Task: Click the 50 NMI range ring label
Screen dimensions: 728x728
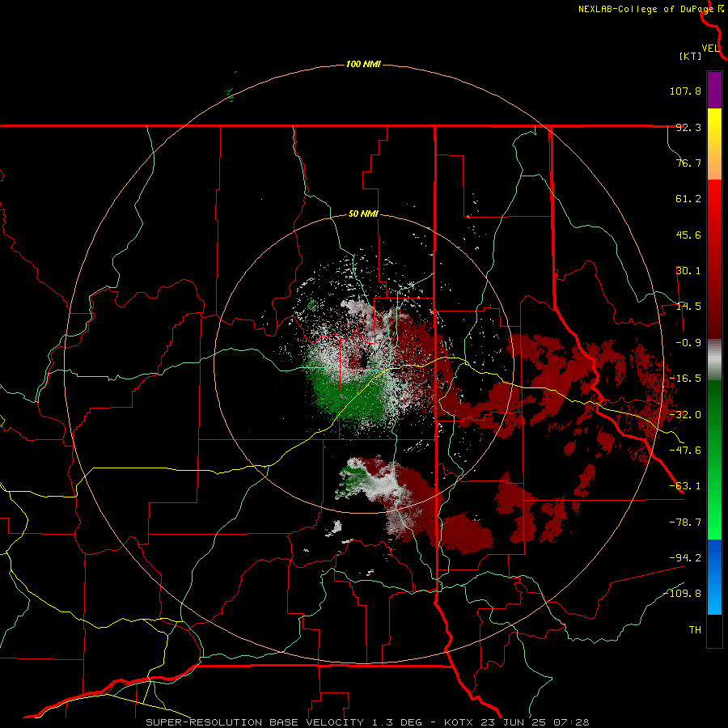Action: [x=363, y=214]
